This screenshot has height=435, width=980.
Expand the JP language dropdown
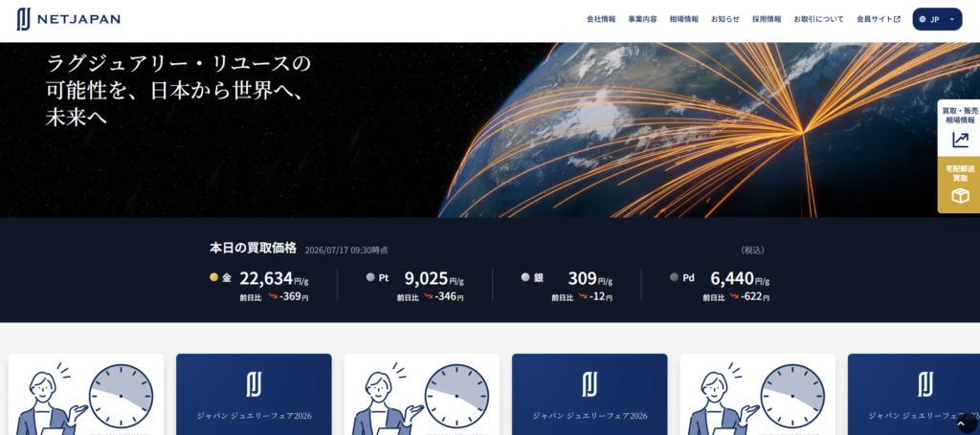pyautogui.click(x=937, y=19)
